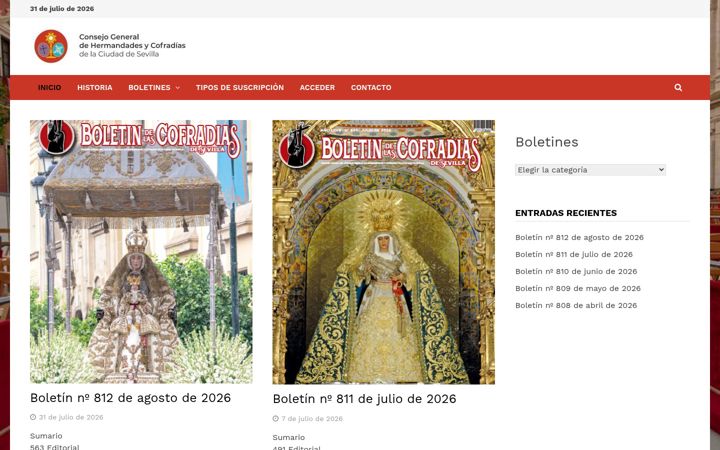Open Boletín nº 811 de julio heading link

[x=365, y=399]
